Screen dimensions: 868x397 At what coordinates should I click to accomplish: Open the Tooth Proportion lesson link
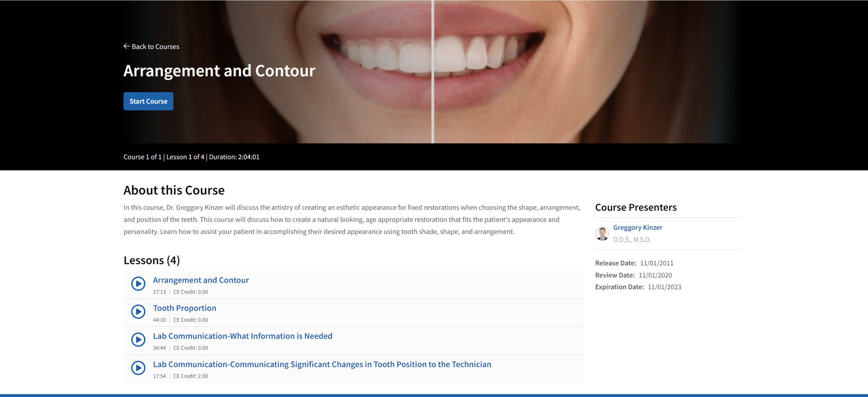tap(184, 308)
